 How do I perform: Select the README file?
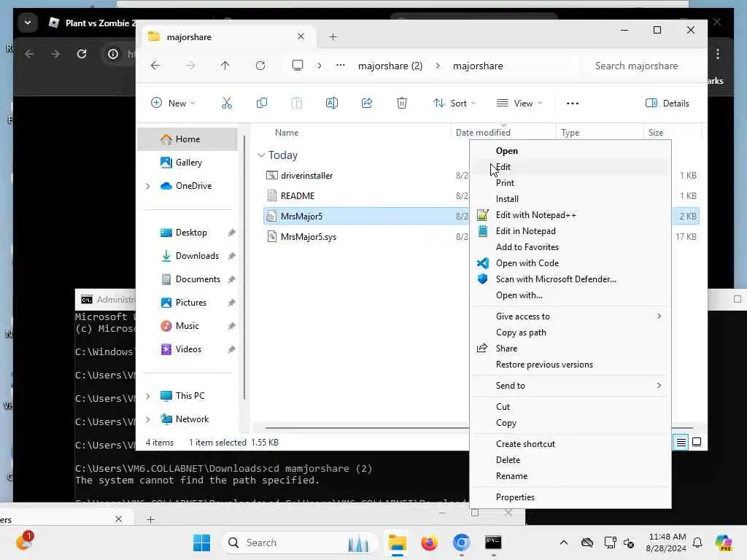[298, 195]
